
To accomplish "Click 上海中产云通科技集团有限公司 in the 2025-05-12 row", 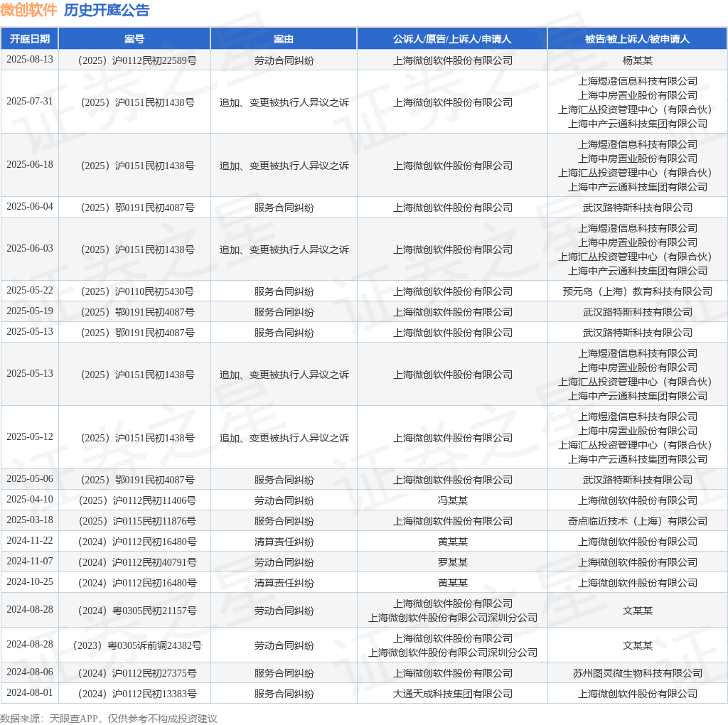I will tap(638, 459).
